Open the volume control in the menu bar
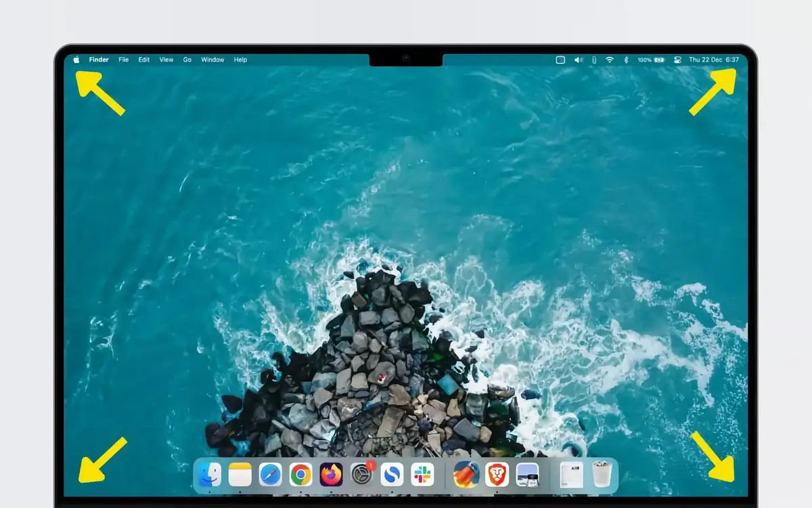Screen dimensions: 812x508 pyautogui.click(x=578, y=60)
